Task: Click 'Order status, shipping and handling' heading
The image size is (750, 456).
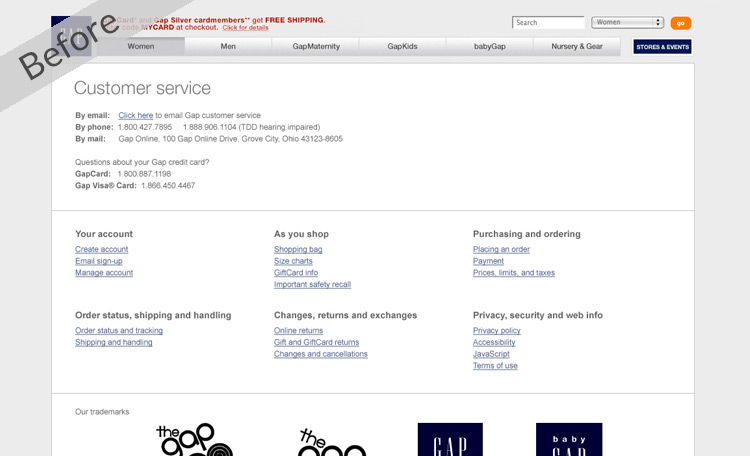Action: pyautogui.click(x=153, y=315)
